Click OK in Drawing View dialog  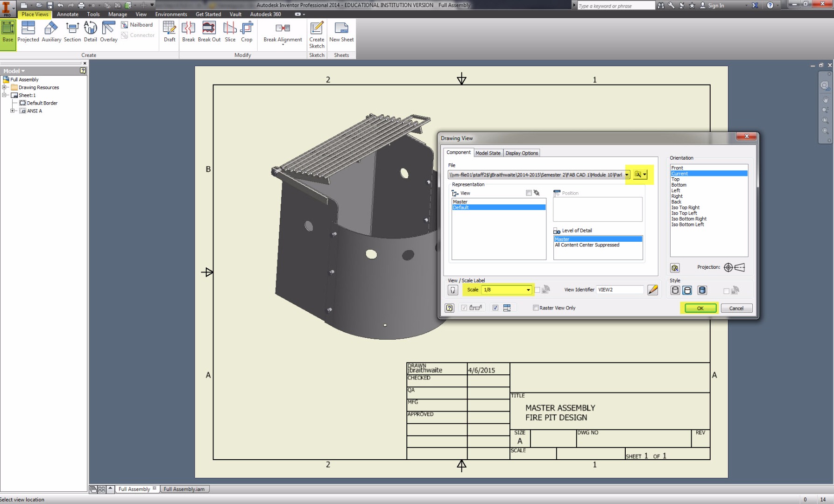point(700,308)
